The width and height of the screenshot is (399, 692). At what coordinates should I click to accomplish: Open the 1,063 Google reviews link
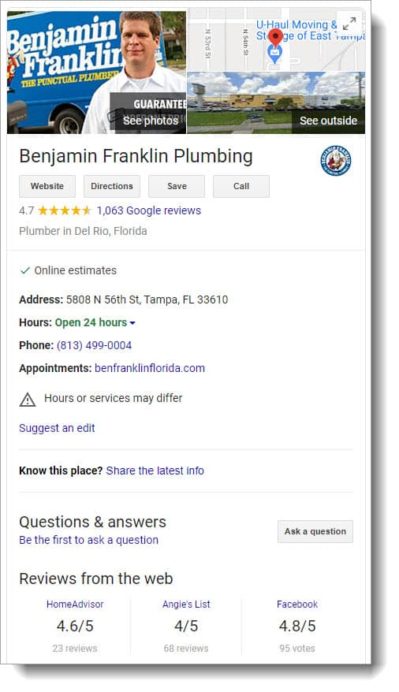click(x=149, y=211)
